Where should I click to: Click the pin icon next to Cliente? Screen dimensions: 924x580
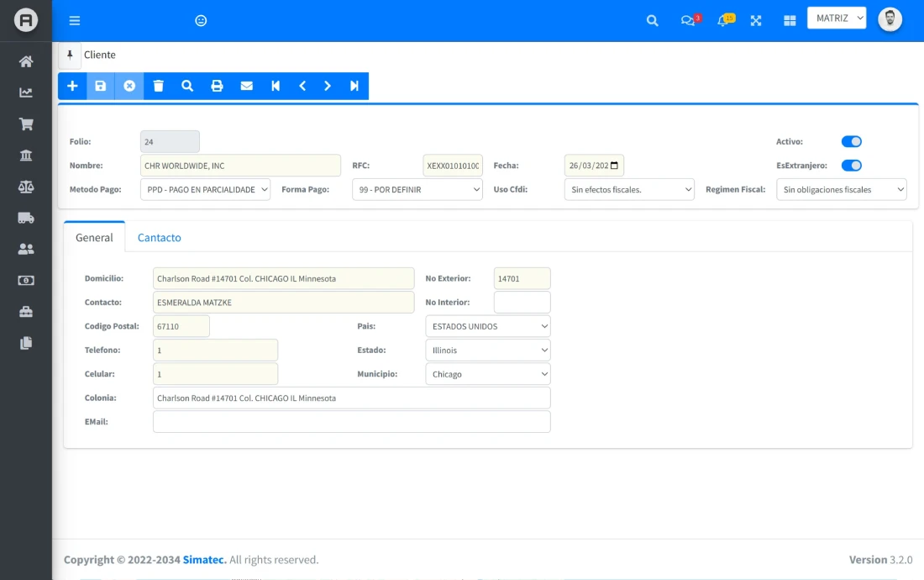70,55
